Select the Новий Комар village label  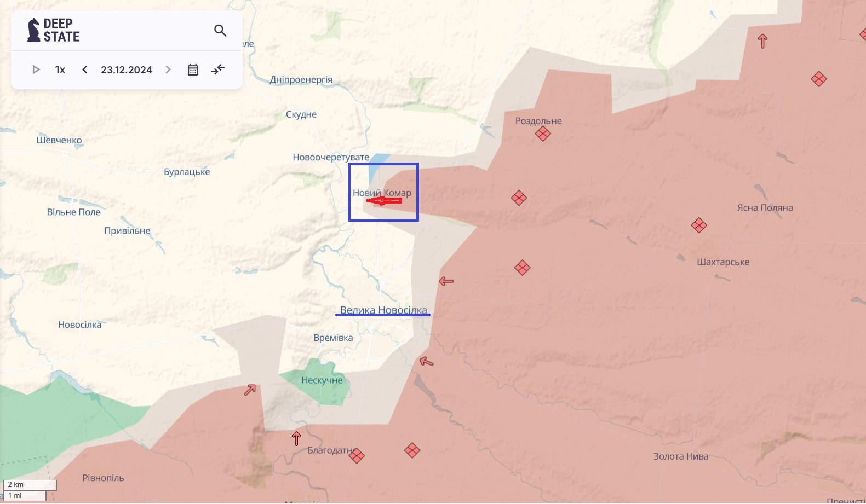(x=382, y=193)
